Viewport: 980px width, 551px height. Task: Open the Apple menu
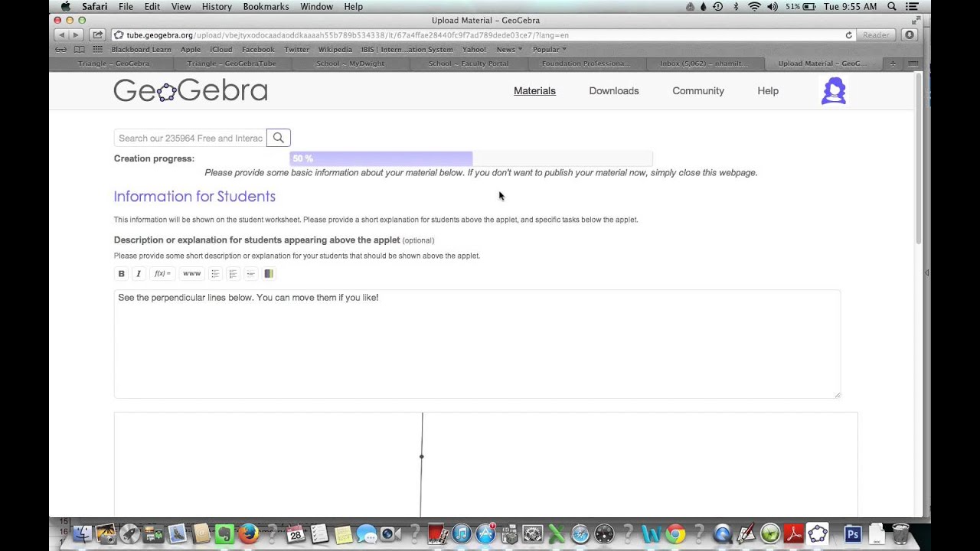tap(65, 7)
